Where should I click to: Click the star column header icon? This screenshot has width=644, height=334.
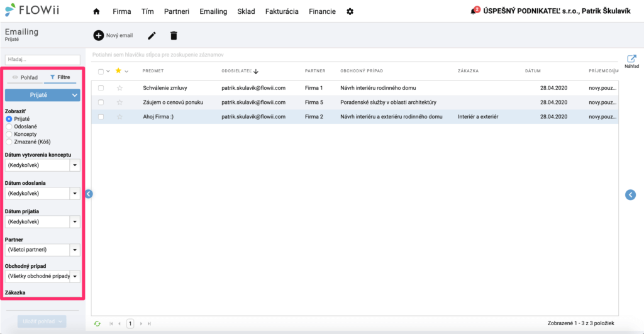pos(118,70)
